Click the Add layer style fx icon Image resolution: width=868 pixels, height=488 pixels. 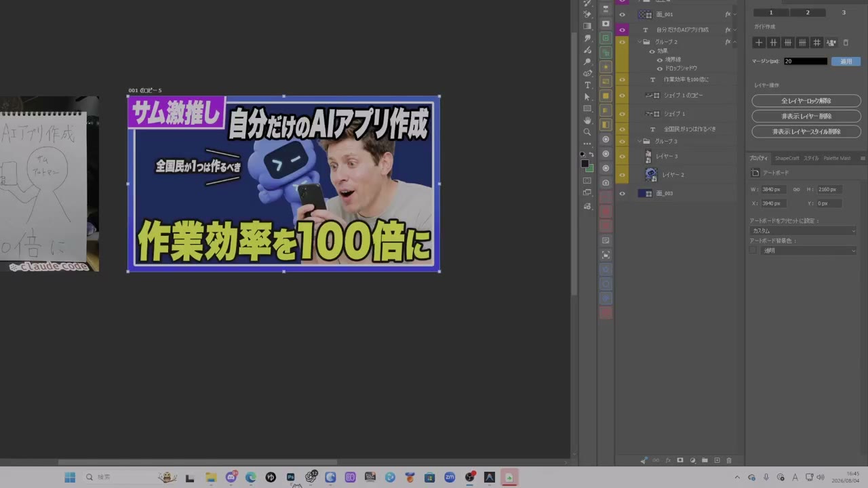point(668,460)
